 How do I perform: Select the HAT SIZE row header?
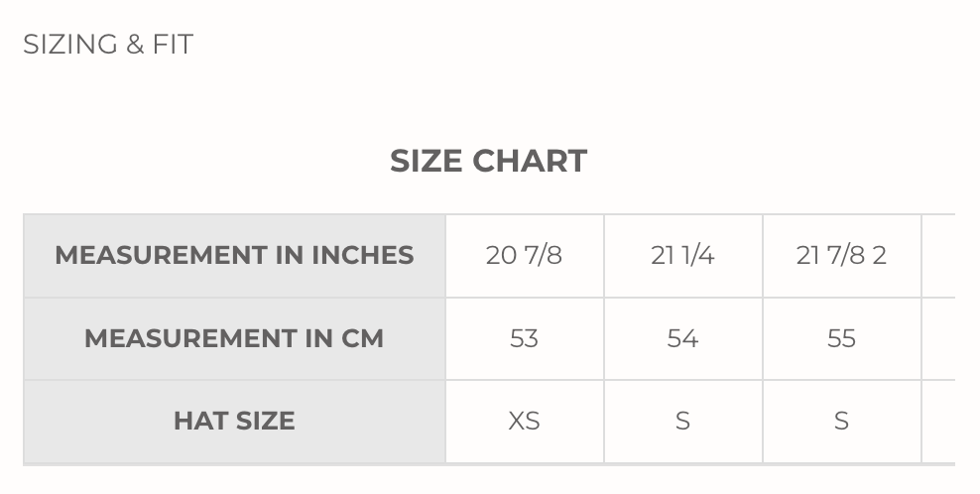point(234,421)
